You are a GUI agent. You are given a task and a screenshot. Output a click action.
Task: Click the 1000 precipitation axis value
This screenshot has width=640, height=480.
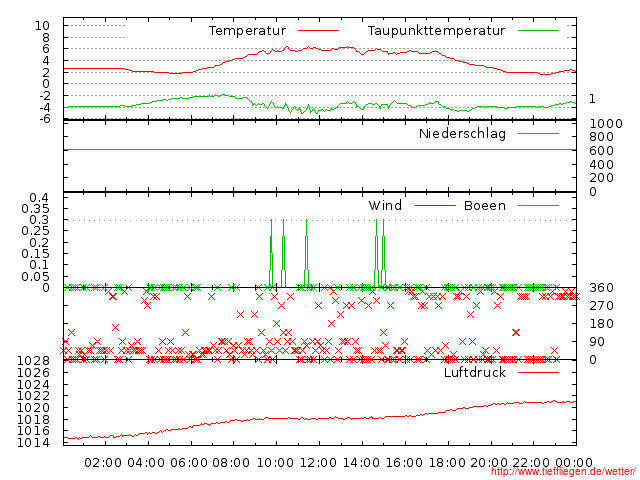click(606, 124)
